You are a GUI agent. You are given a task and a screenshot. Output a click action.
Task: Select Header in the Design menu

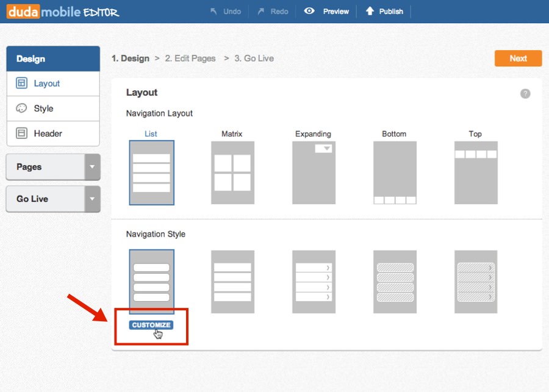tap(53, 134)
